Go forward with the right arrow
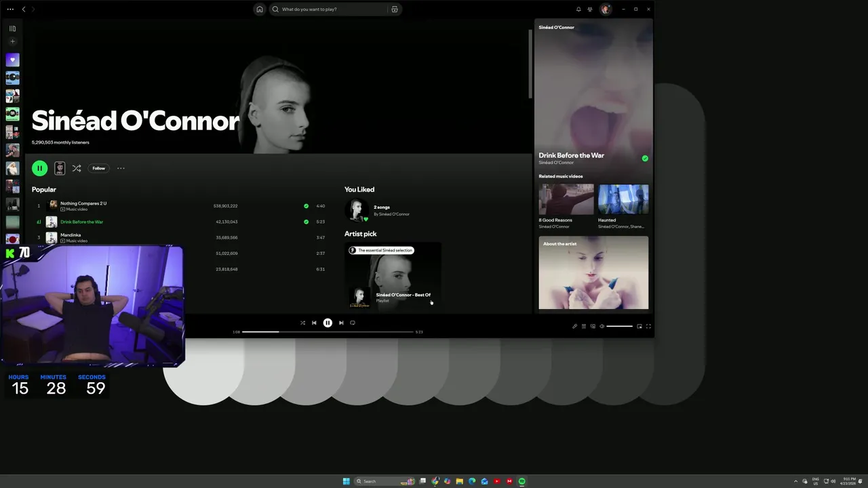The image size is (868, 488). 33,9
